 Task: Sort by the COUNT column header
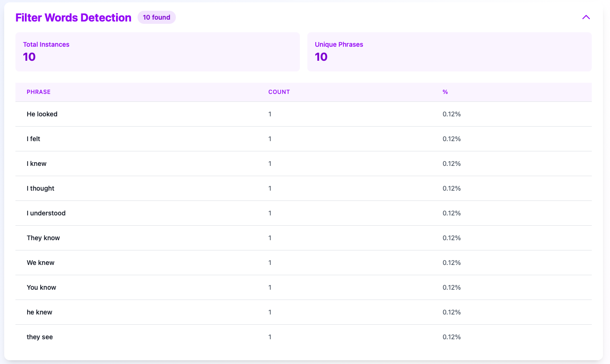click(279, 92)
